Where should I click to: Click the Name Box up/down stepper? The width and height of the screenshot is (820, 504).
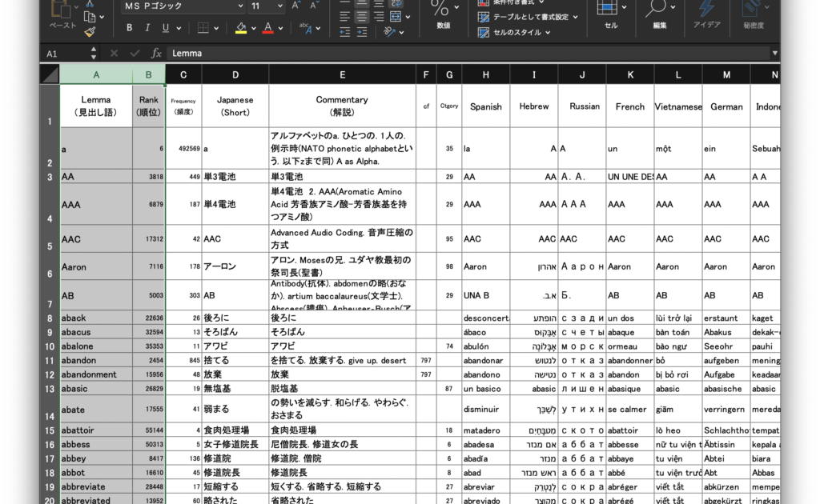pos(94,54)
